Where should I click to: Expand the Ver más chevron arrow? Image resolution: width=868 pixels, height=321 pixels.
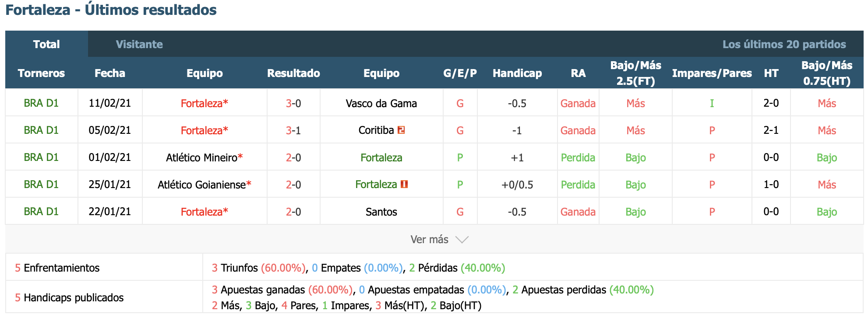pyautogui.click(x=462, y=240)
